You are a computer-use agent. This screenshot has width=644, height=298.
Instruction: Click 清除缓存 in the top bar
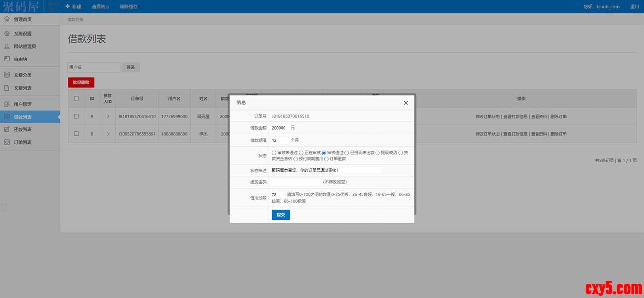click(129, 7)
